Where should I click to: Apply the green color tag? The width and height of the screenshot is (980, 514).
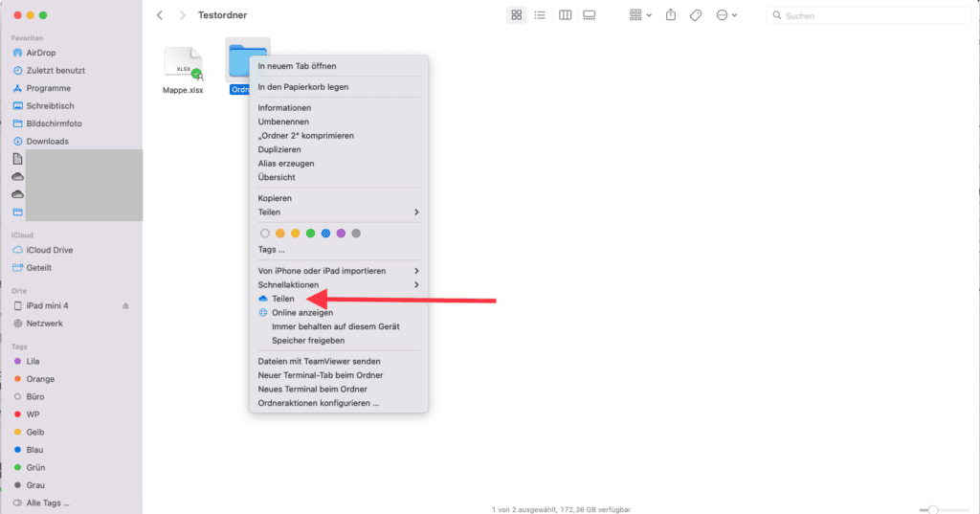point(311,234)
